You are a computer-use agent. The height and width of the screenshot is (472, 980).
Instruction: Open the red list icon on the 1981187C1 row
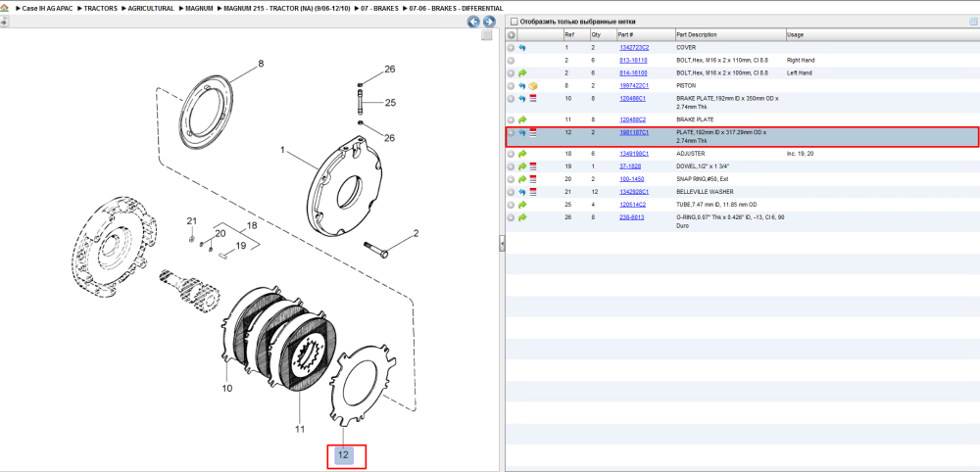coord(533,133)
